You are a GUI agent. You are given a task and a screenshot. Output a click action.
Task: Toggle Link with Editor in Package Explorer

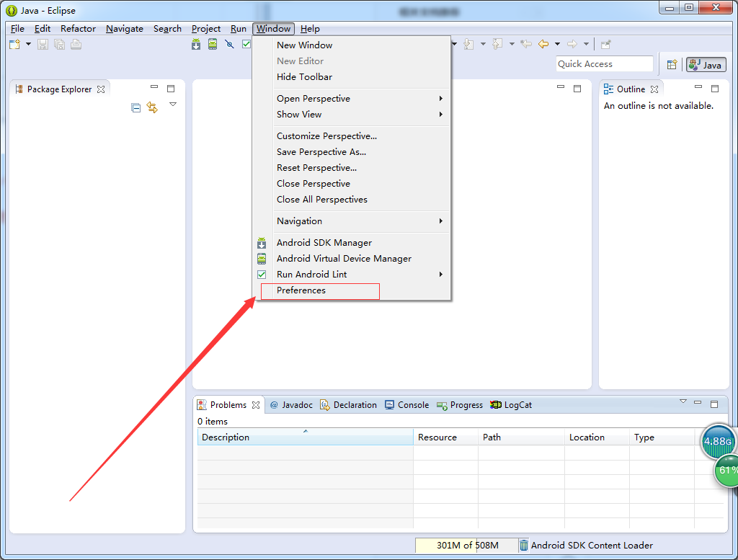(x=152, y=107)
